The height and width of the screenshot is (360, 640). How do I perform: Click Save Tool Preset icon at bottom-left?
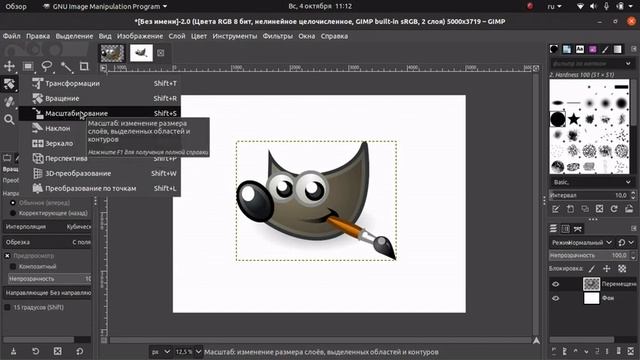click(x=13, y=351)
